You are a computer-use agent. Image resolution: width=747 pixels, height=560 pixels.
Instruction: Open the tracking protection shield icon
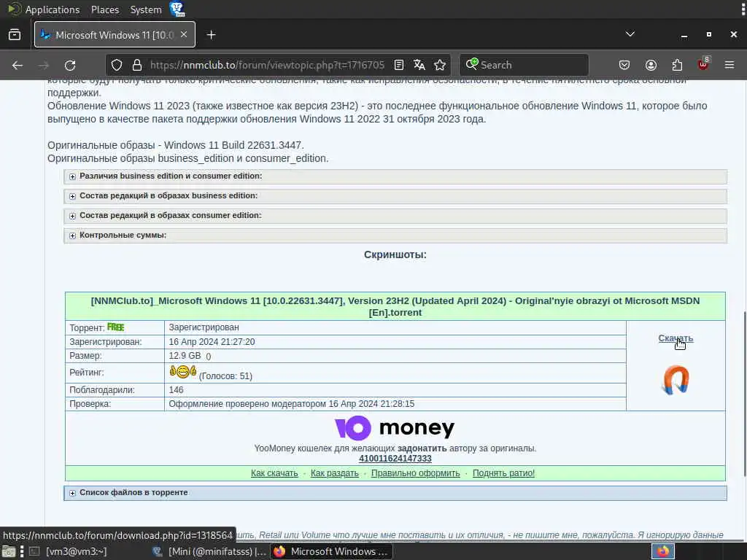pos(117,65)
